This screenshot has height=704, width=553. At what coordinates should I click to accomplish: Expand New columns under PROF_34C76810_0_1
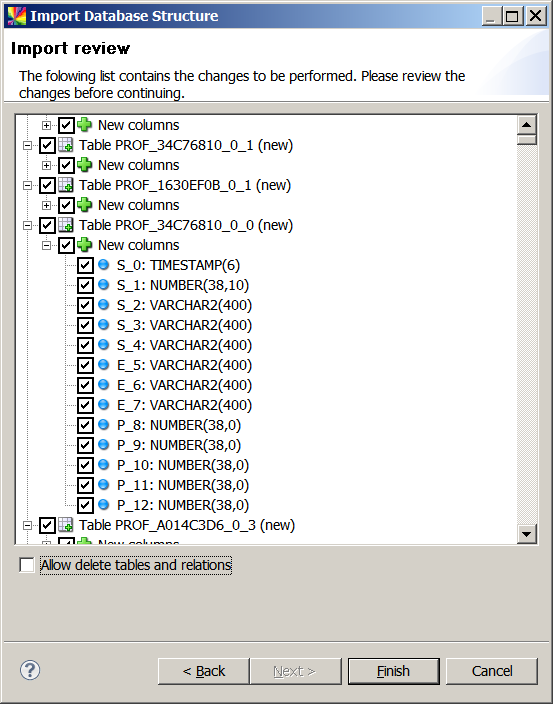47,165
